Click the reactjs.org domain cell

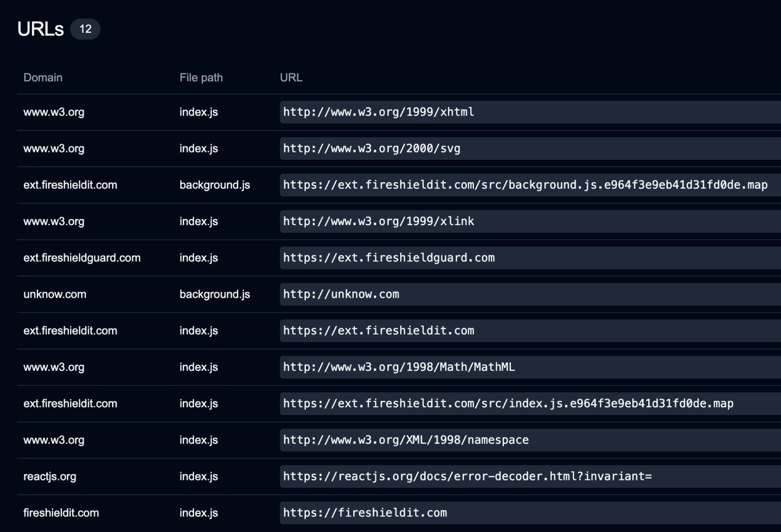tap(50, 476)
